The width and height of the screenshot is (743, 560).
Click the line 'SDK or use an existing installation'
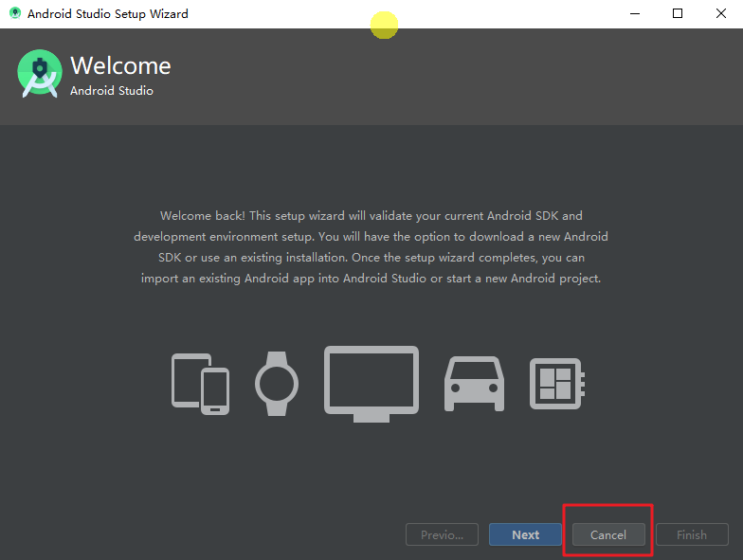[x=371, y=258]
